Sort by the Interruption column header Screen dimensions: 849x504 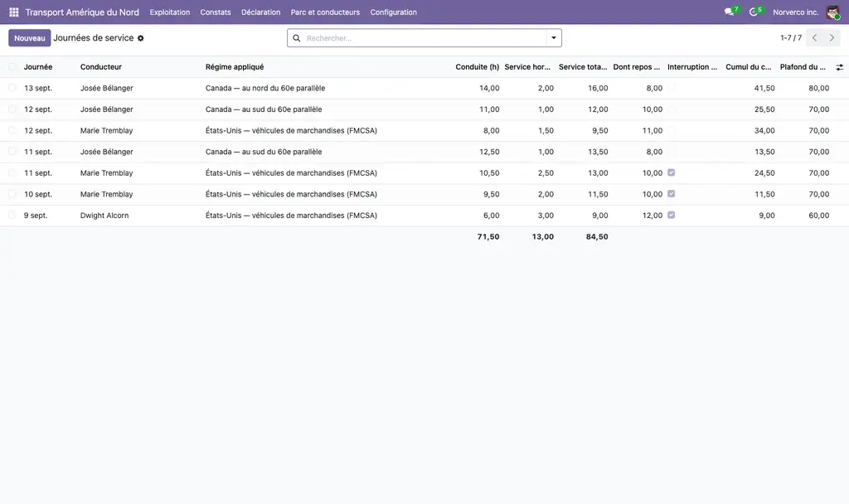[x=692, y=67]
